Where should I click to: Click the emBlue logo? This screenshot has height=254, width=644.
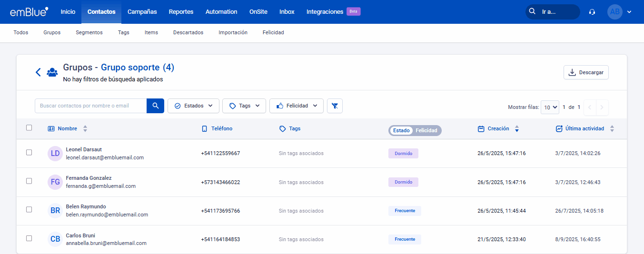(x=29, y=12)
